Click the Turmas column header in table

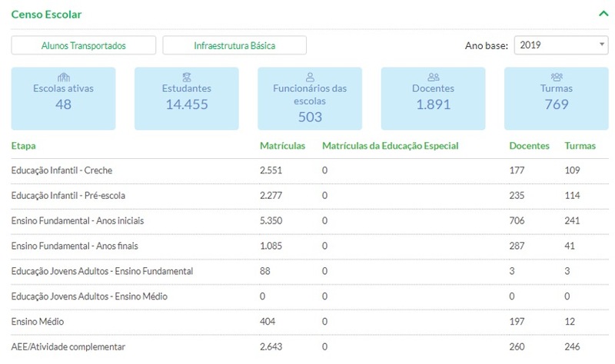[x=580, y=146]
